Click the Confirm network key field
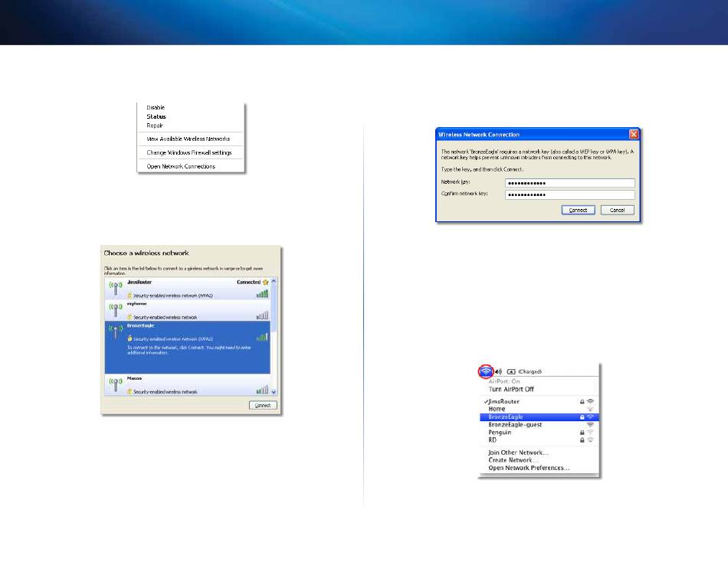This screenshot has width=728, height=562. point(569,194)
